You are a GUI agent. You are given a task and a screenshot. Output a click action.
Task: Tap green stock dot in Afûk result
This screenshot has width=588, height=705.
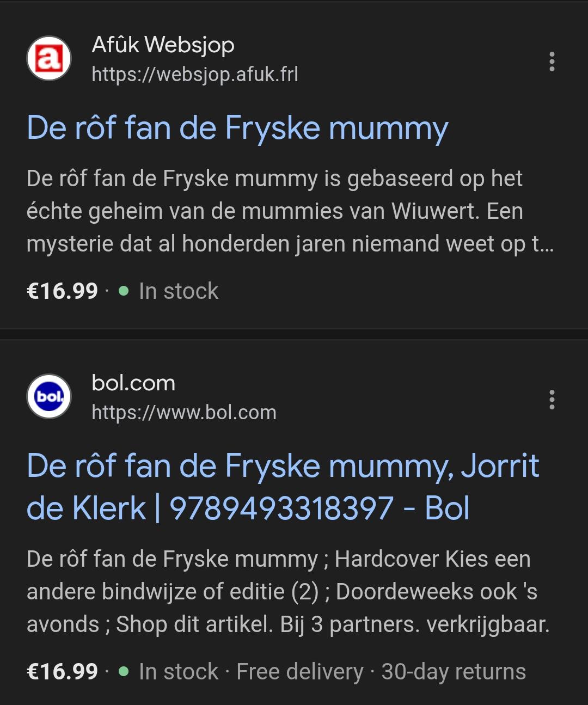point(124,291)
